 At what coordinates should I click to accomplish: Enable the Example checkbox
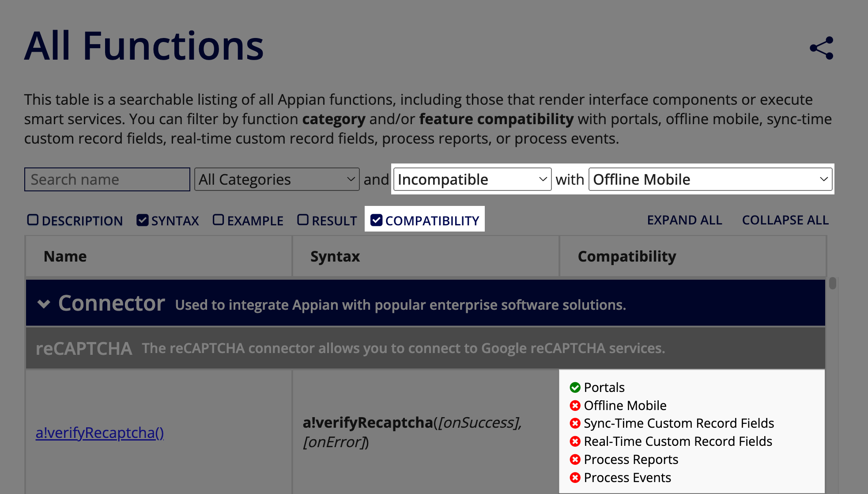tap(218, 220)
